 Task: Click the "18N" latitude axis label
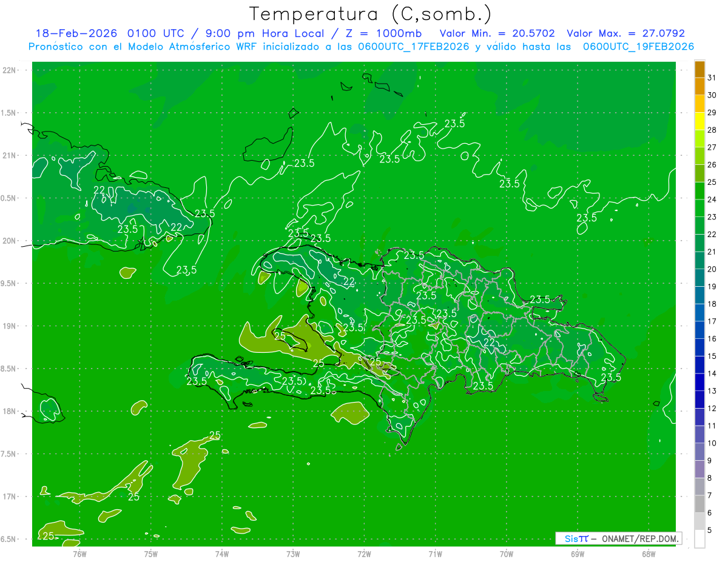tap(8, 411)
